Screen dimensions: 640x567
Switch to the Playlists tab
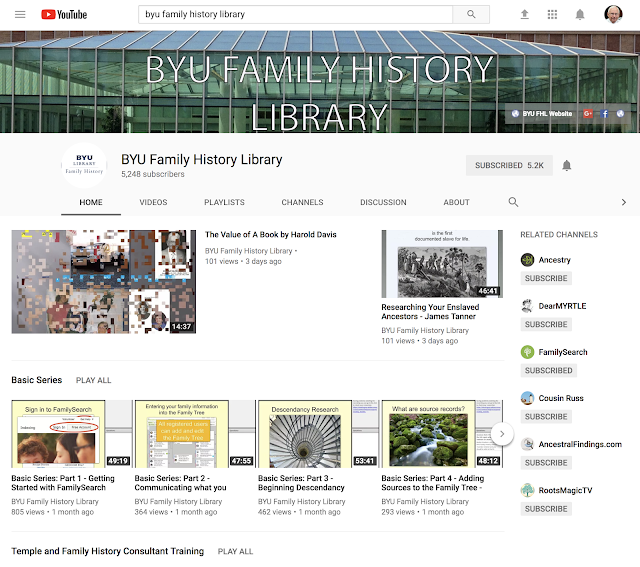click(x=224, y=202)
